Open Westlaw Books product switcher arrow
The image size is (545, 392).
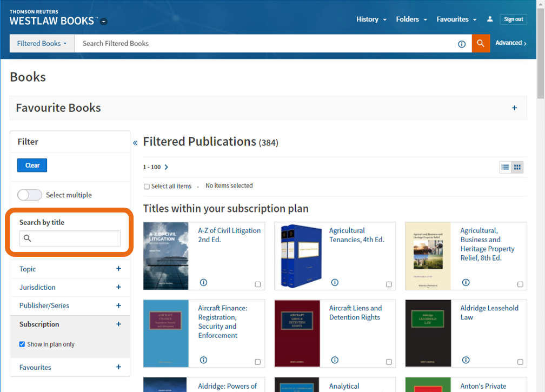point(104,22)
